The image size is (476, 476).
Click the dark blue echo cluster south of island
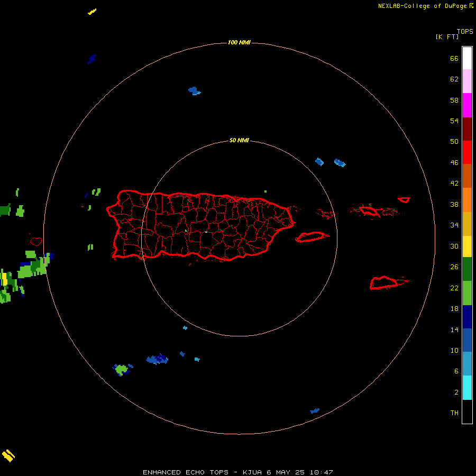click(157, 360)
